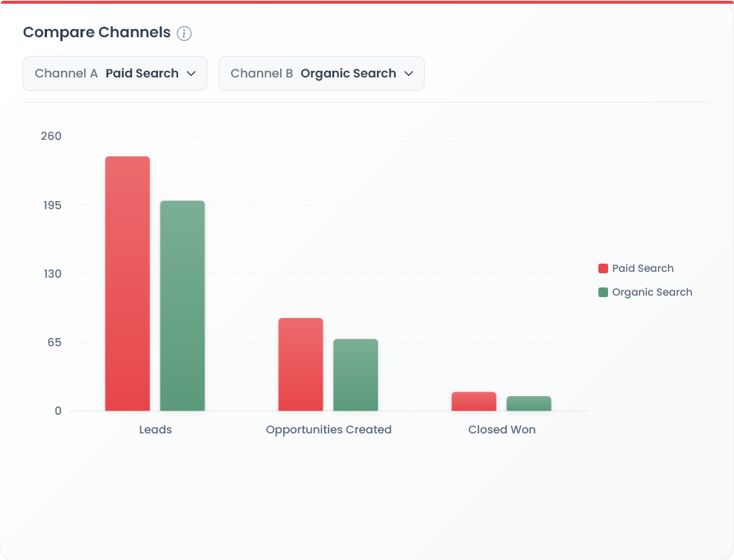The height and width of the screenshot is (560, 734).
Task: Open the Channel A dropdown
Action: coord(114,73)
